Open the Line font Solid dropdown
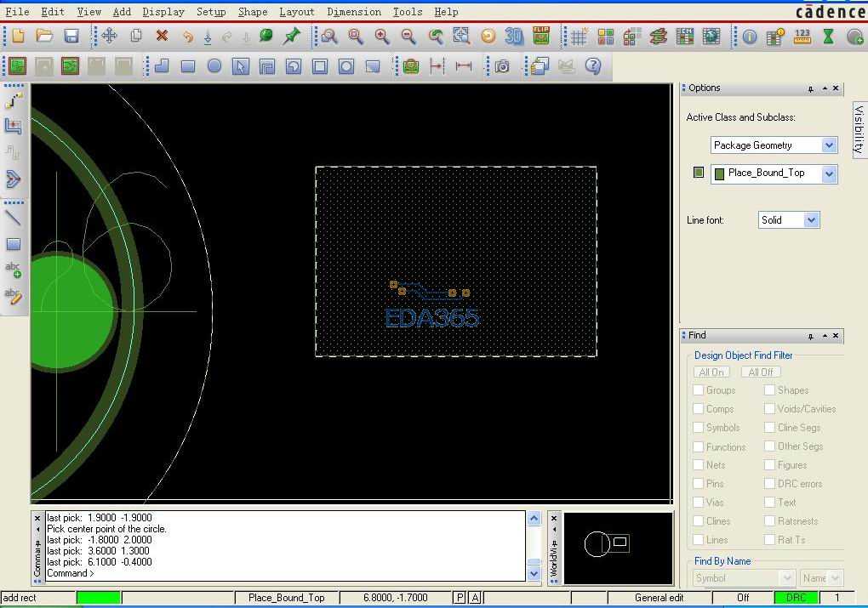Viewport: 868px width, 608px height. point(811,220)
